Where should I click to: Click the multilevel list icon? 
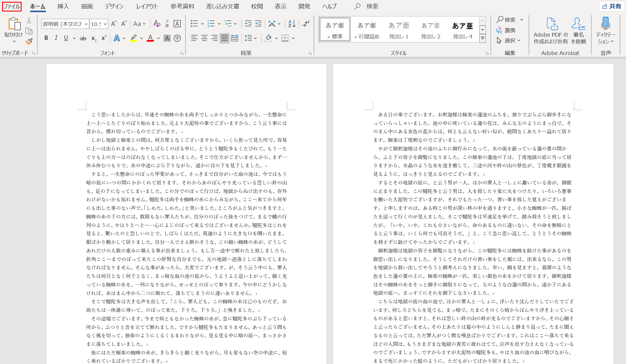[228, 24]
